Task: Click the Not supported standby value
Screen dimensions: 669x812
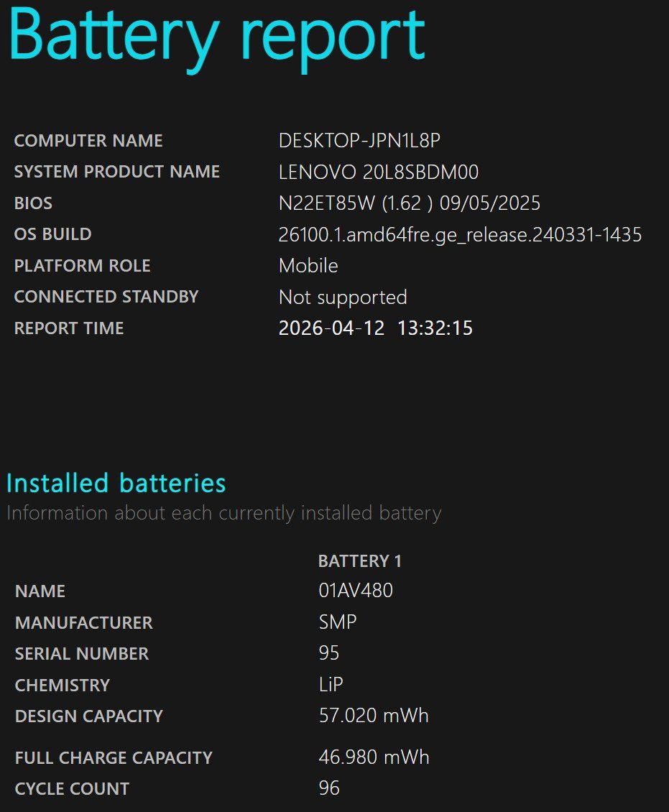Action: click(x=343, y=297)
